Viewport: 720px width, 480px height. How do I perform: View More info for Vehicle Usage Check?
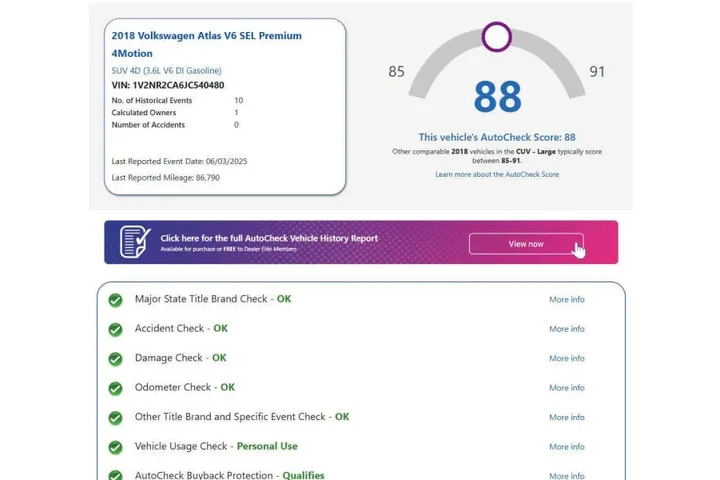pos(567,446)
